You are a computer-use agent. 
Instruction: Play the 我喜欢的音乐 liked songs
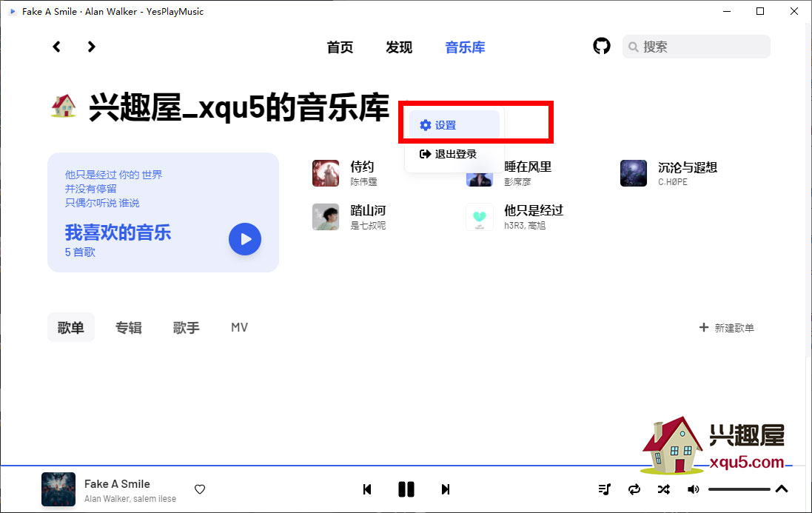coord(245,239)
